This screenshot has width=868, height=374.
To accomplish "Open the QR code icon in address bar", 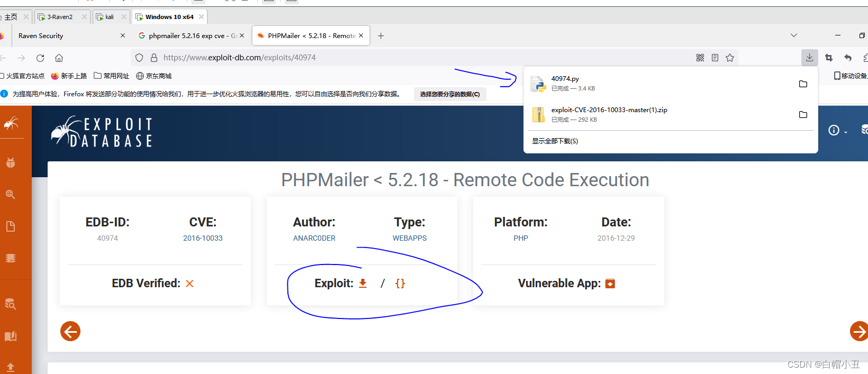I will pyautogui.click(x=700, y=58).
